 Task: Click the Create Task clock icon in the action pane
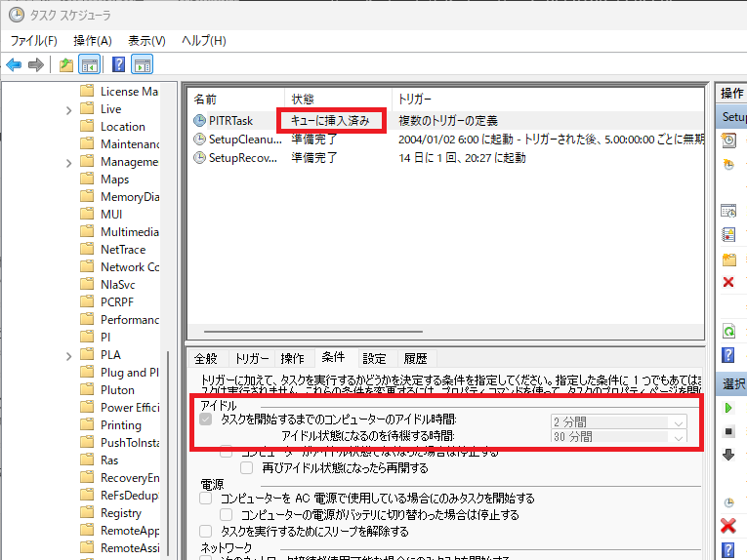point(728,165)
